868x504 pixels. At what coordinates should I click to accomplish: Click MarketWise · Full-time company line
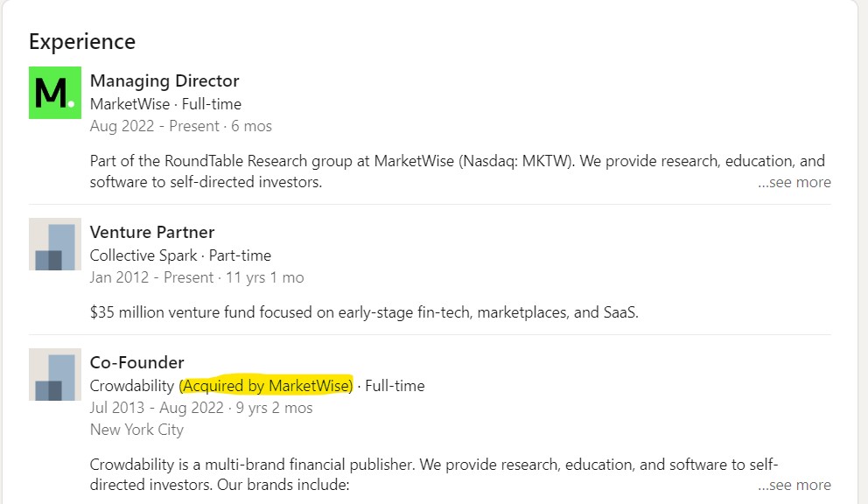[x=165, y=104]
